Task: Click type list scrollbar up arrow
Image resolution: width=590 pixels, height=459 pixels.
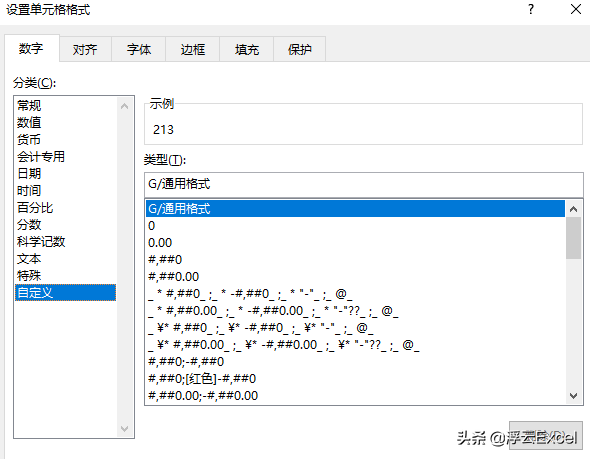Action: coord(573,209)
